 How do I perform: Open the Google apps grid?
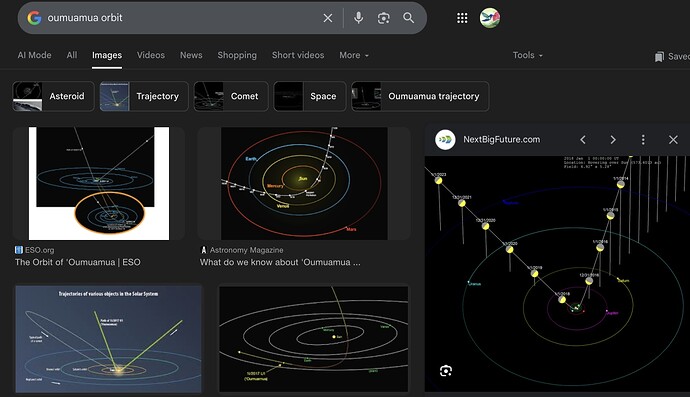462,18
